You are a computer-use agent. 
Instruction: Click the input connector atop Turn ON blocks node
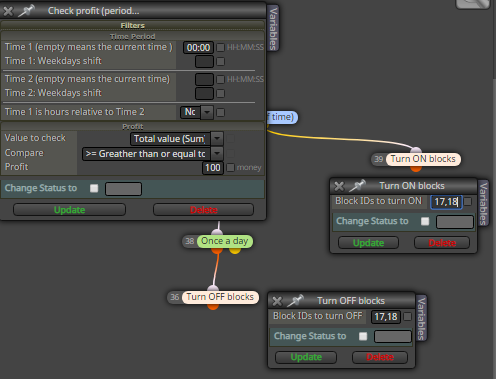coord(416,150)
